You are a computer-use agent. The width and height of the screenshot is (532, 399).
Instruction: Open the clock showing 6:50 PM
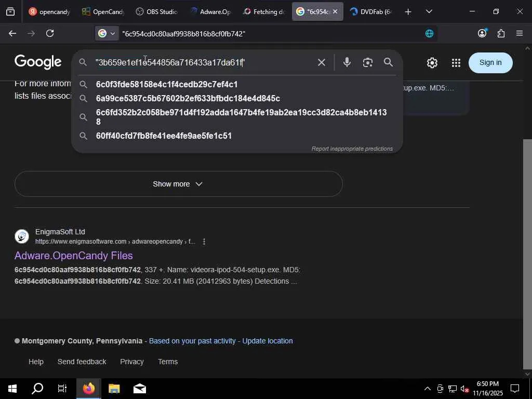[487, 389]
